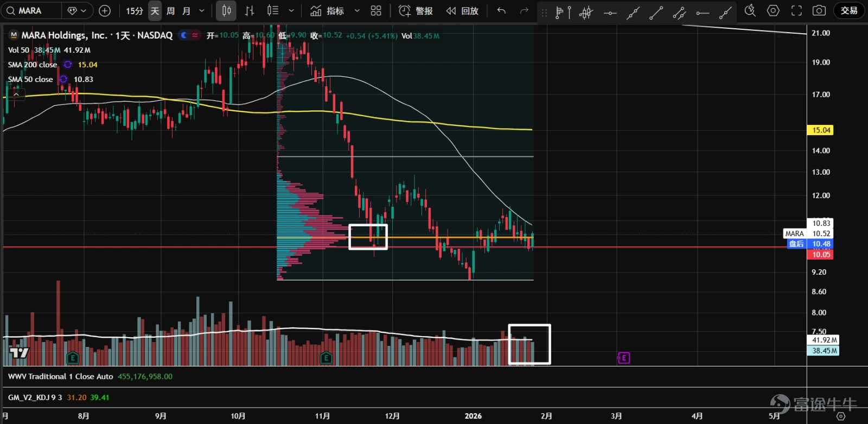Enter fullscreen mode
This screenshot has height=424, width=868.
[x=796, y=11]
